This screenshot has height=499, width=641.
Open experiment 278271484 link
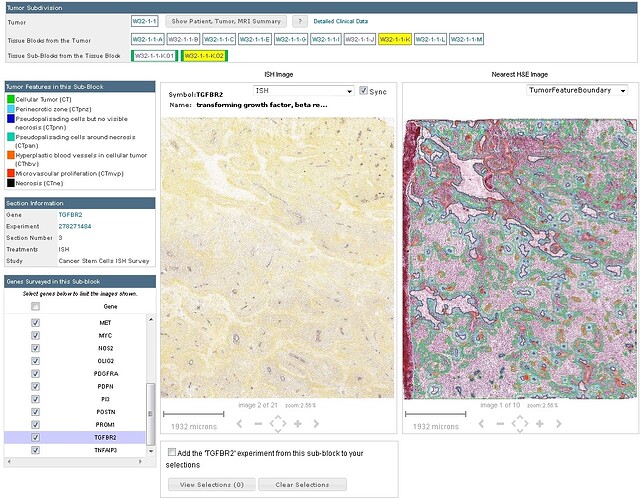point(75,226)
